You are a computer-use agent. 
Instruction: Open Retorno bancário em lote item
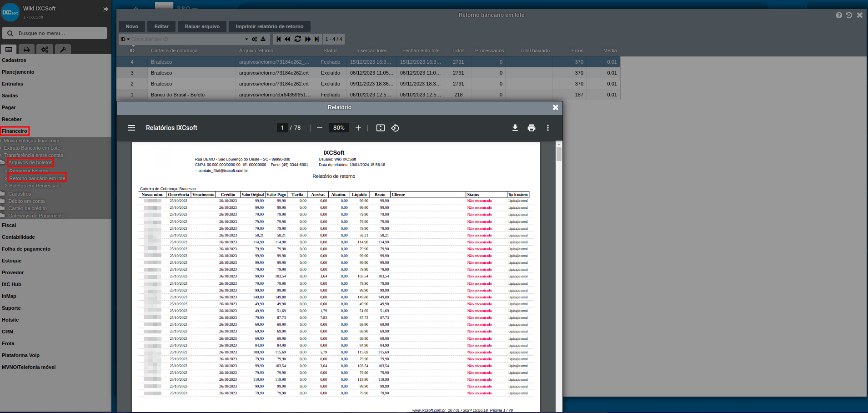click(x=37, y=178)
